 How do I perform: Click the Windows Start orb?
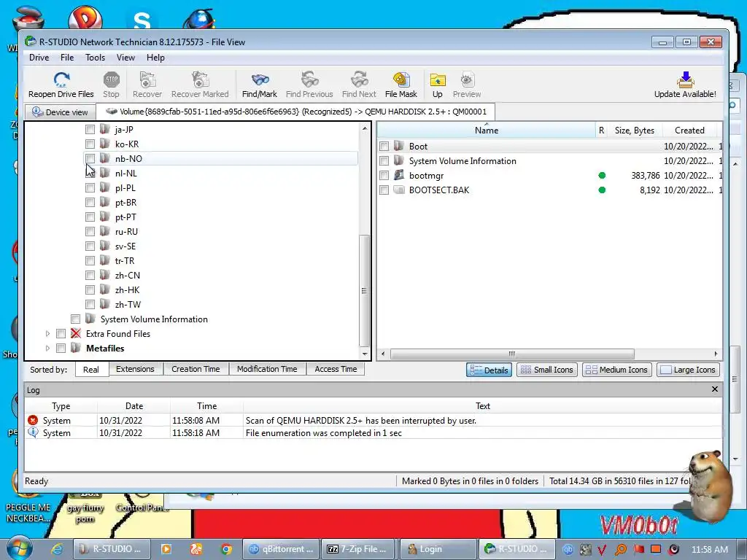point(19,548)
